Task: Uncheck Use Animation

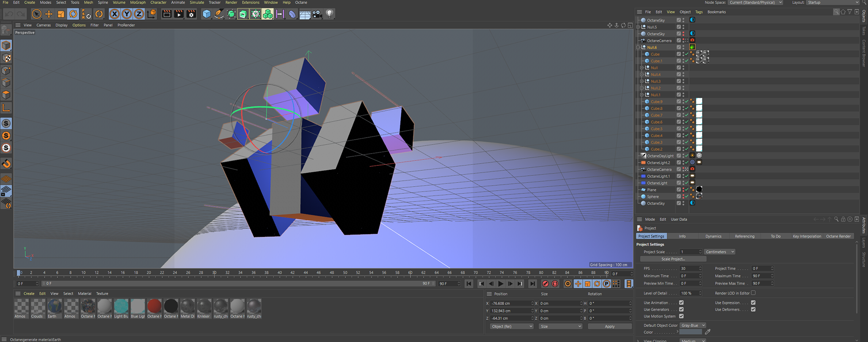Action: pos(681,303)
